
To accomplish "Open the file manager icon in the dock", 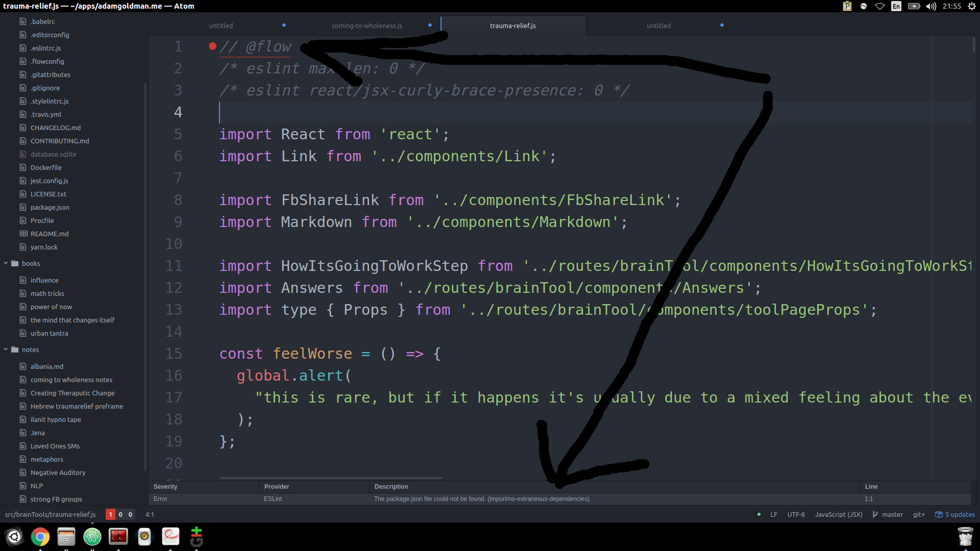I will 66,537.
